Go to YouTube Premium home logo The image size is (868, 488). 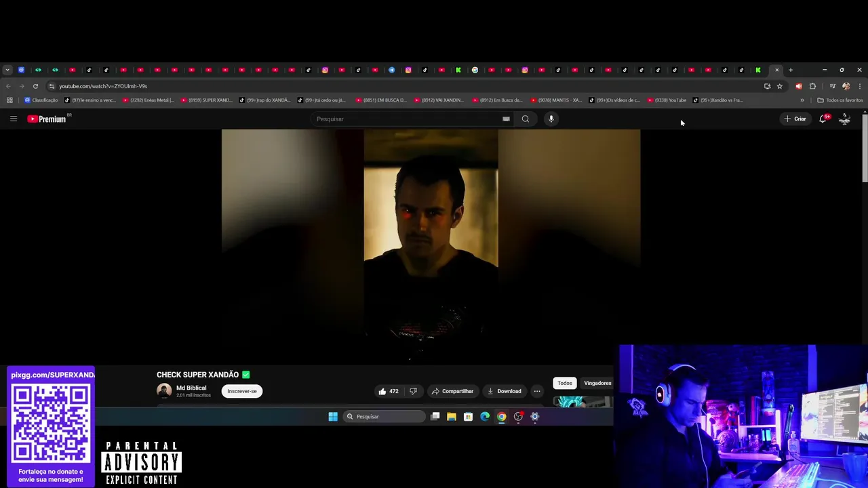click(47, 119)
